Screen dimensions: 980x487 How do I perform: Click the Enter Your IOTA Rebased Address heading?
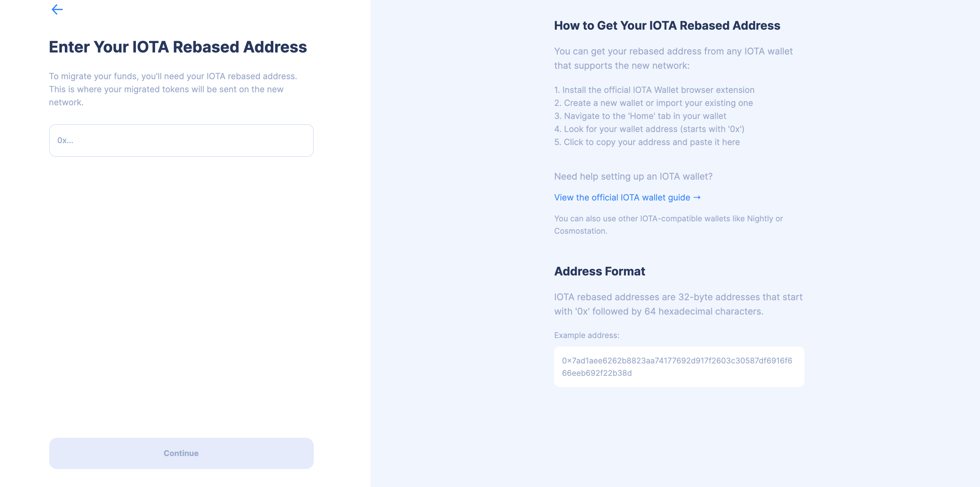pos(178,47)
